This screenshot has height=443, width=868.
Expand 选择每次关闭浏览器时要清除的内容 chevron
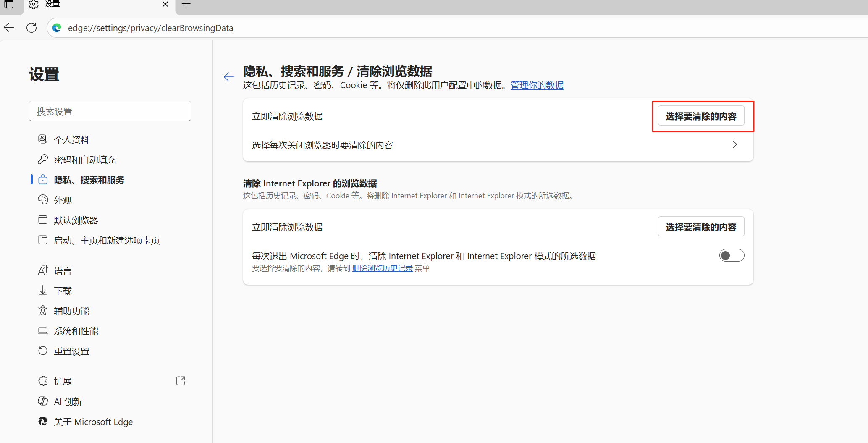735,144
